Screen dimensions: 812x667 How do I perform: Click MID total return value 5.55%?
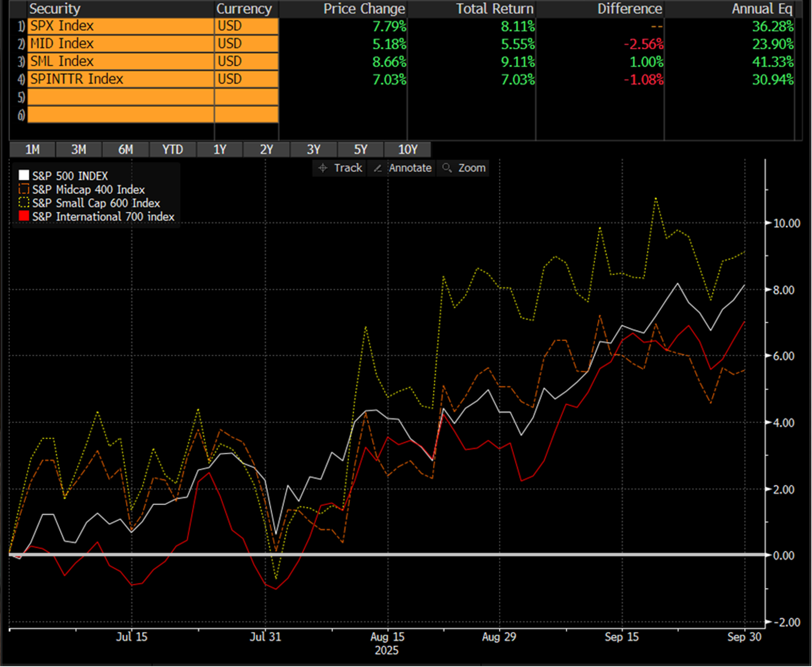518,44
